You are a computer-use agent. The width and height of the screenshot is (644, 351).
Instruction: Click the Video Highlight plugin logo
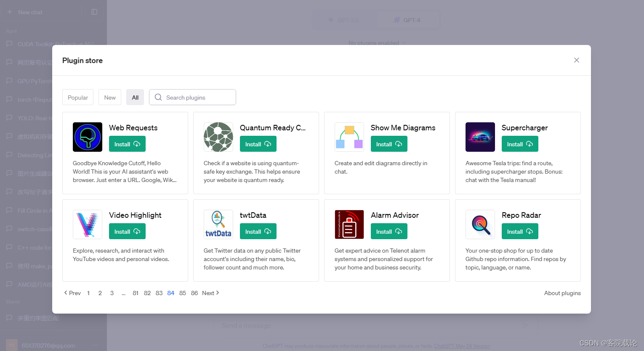tap(88, 224)
